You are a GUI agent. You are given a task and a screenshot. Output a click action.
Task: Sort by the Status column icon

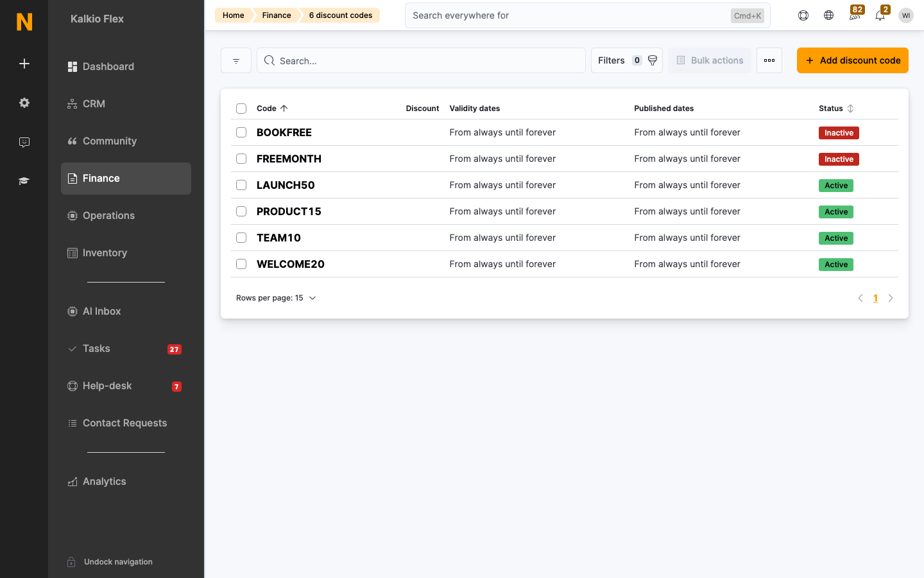(x=851, y=109)
